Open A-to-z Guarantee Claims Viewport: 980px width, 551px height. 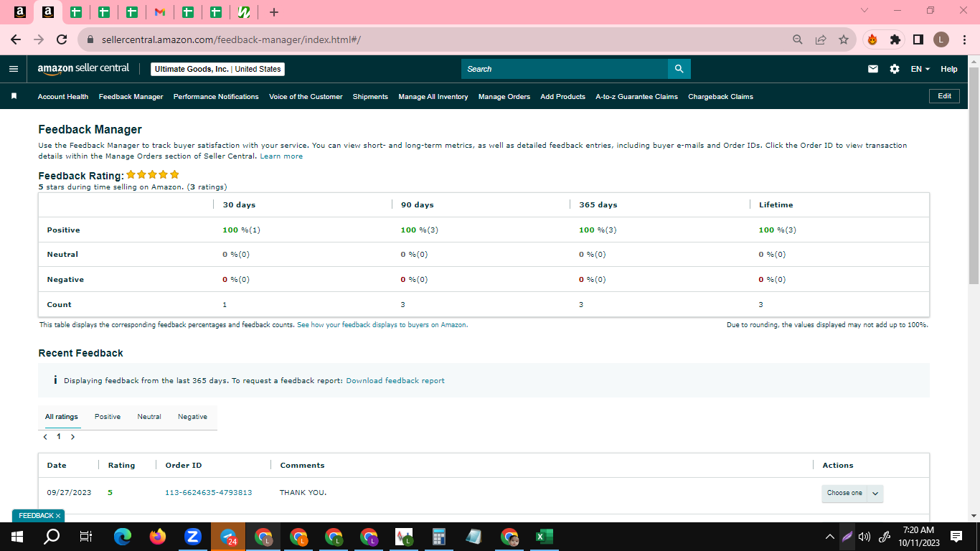636,97
